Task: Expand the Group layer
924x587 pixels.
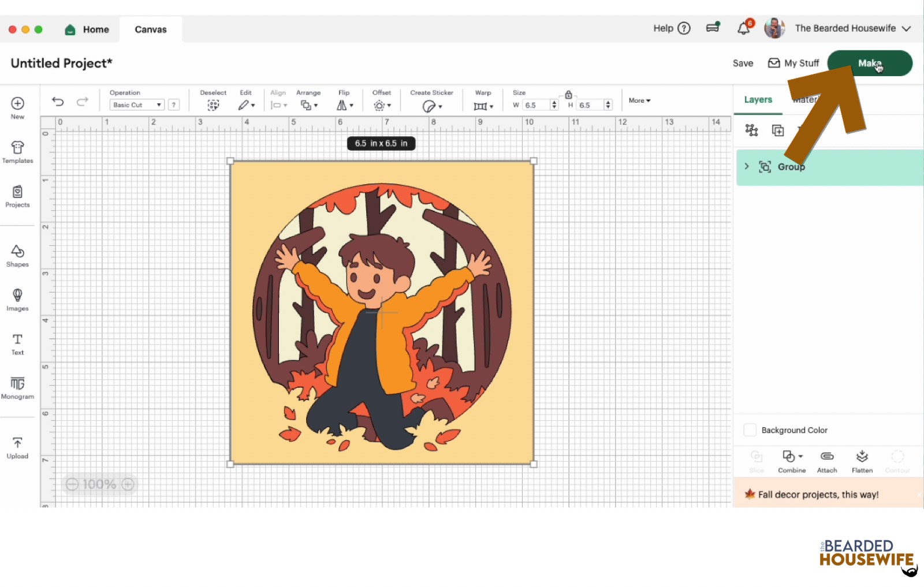Action: tap(747, 166)
